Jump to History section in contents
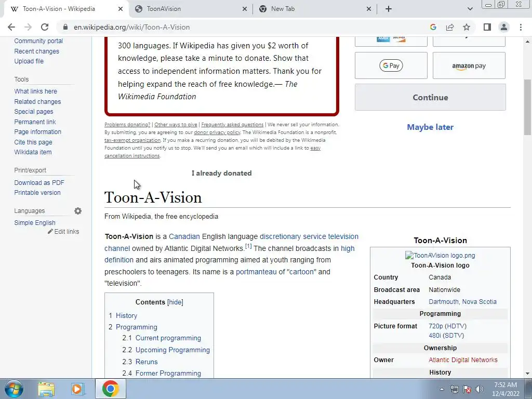The width and height of the screenshot is (532, 399). click(x=126, y=315)
